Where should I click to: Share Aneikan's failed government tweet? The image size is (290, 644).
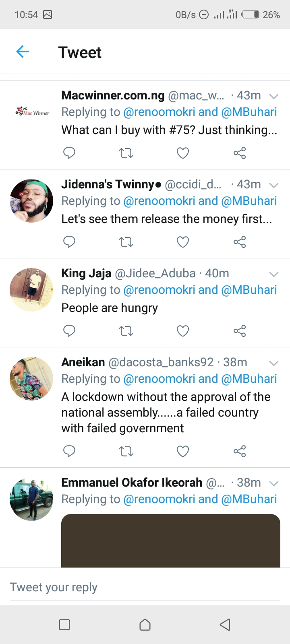[x=240, y=451]
